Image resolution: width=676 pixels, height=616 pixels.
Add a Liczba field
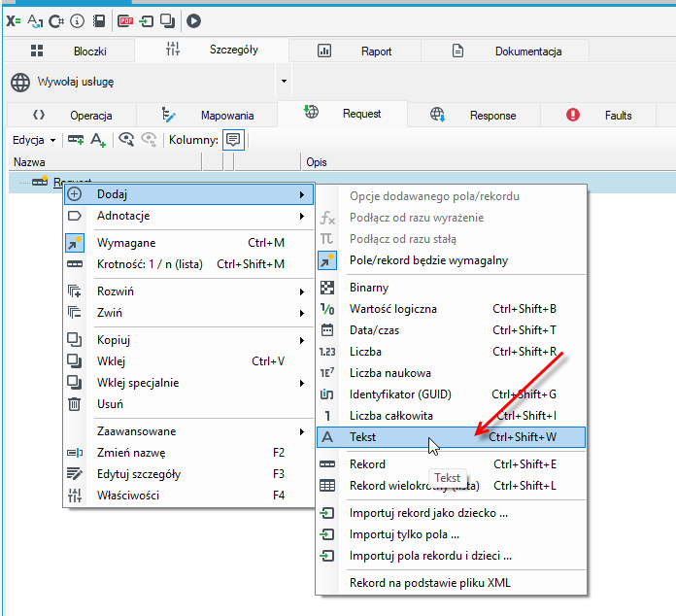click(451, 352)
